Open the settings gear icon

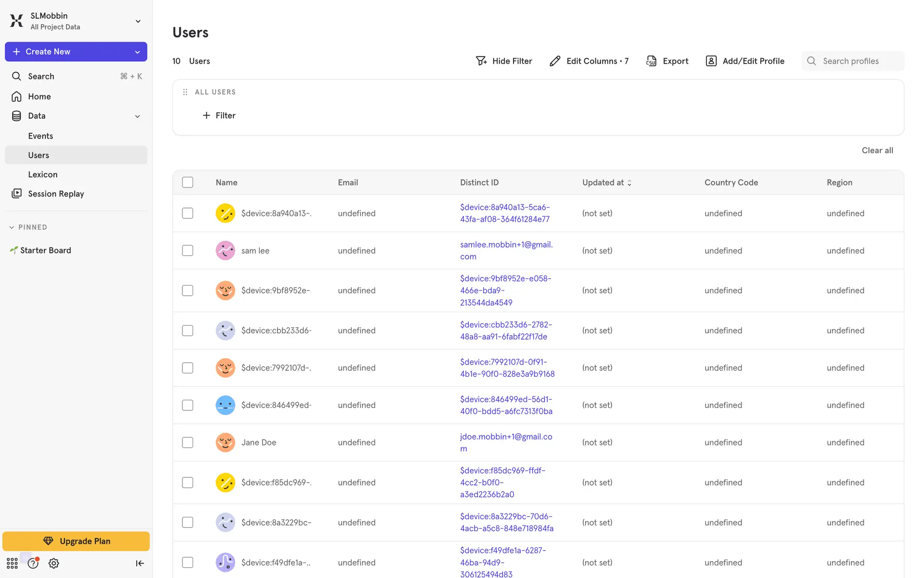(54, 563)
